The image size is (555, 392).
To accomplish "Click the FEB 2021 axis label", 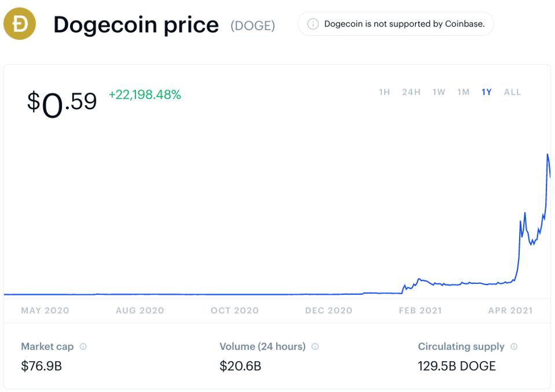I will [x=420, y=310].
